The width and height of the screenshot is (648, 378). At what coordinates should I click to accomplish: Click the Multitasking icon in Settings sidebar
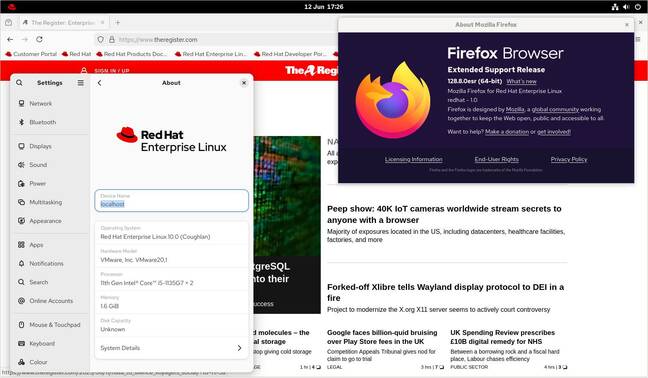(21, 202)
